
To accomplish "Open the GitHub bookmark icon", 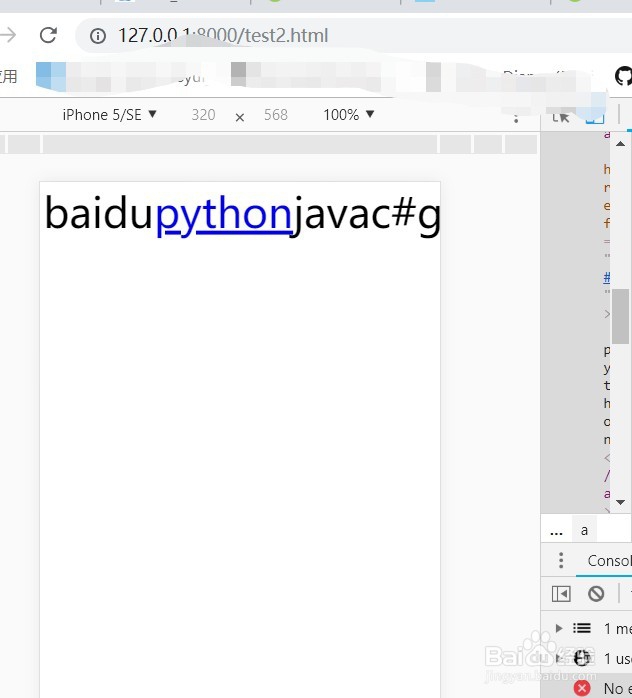I will coord(624,76).
